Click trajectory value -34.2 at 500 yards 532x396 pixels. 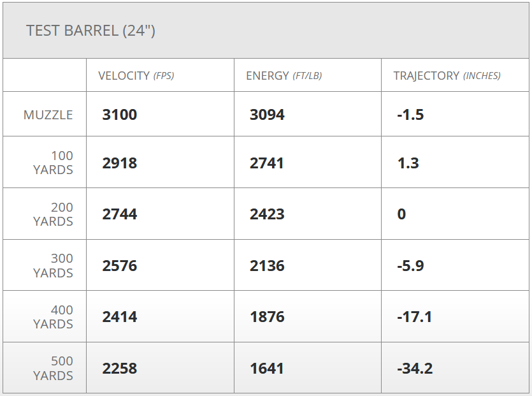coord(414,369)
